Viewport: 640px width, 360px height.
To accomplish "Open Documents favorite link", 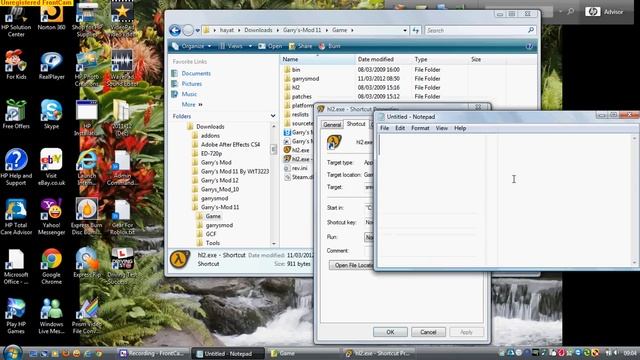I will tap(196, 73).
